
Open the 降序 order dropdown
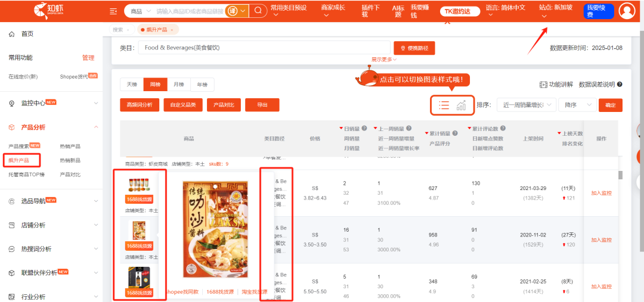tap(577, 105)
